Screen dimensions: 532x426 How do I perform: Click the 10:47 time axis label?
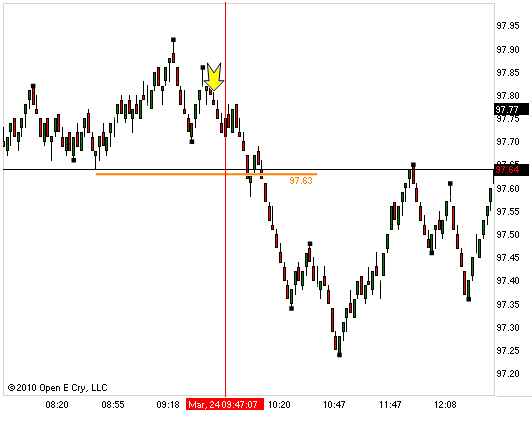tap(334, 405)
